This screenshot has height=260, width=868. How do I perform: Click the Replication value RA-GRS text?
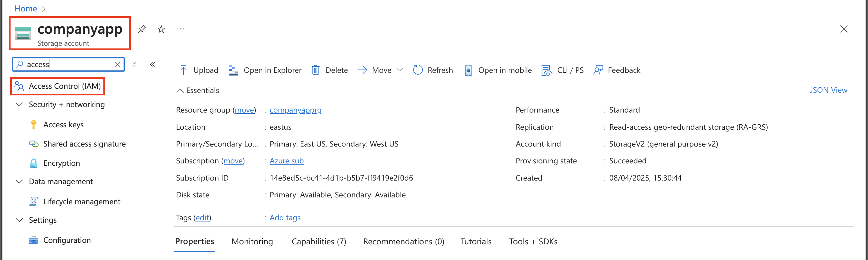click(x=688, y=127)
